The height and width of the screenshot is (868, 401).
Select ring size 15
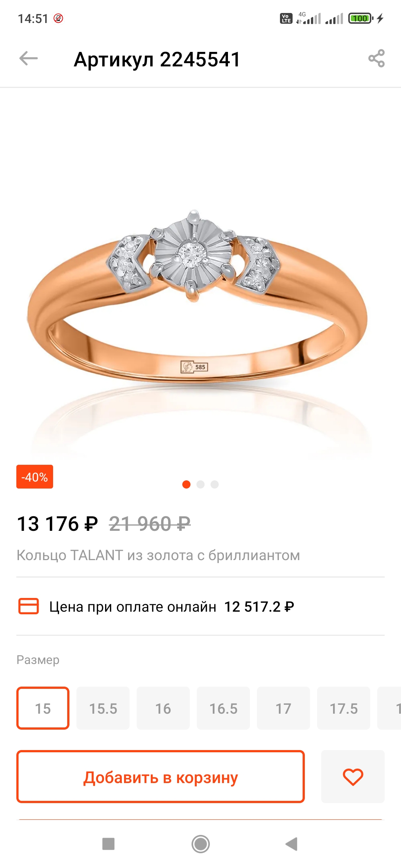(43, 708)
